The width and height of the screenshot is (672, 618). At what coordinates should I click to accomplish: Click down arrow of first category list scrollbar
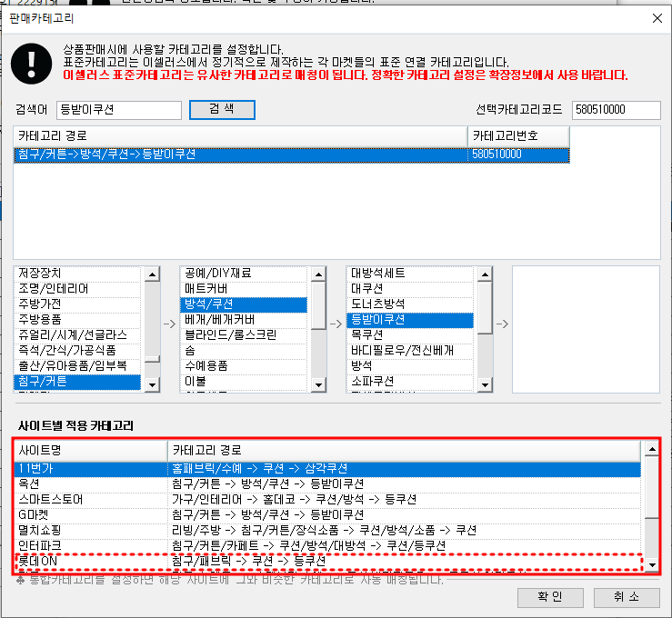tap(152, 384)
